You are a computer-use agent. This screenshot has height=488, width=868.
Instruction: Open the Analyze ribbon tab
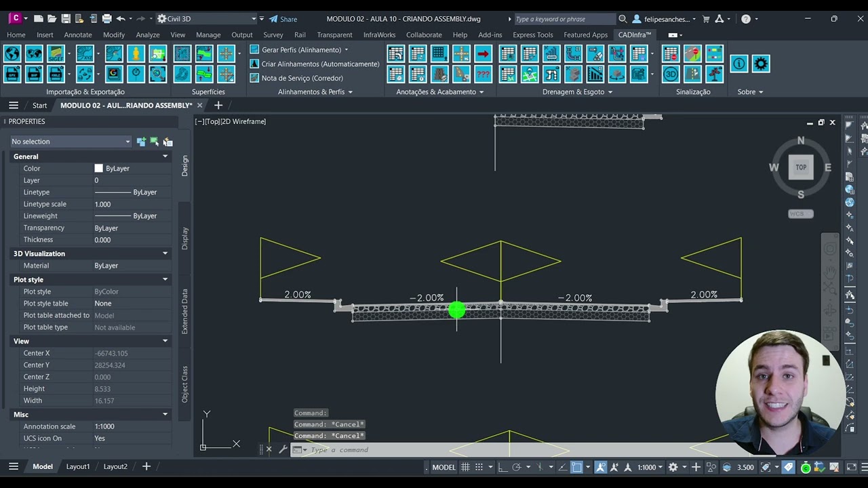tap(147, 35)
